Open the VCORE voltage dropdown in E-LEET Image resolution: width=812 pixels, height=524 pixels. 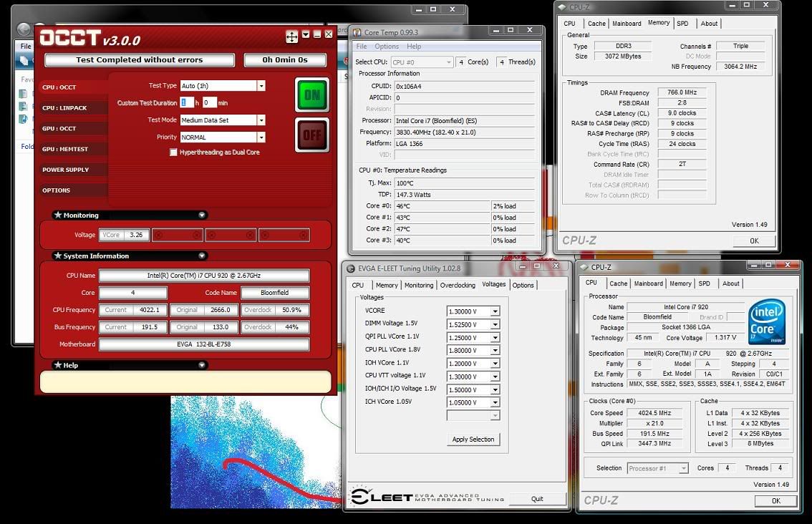coord(495,311)
